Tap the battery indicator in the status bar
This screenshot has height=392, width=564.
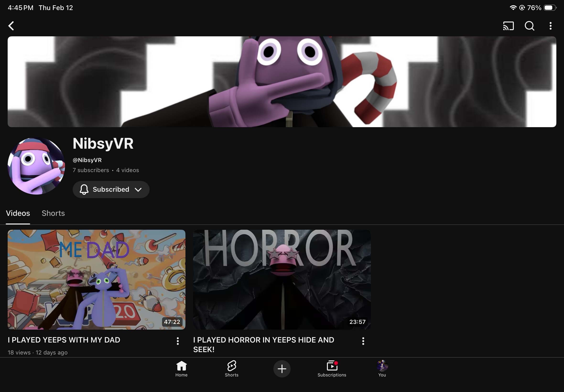coord(550,8)
